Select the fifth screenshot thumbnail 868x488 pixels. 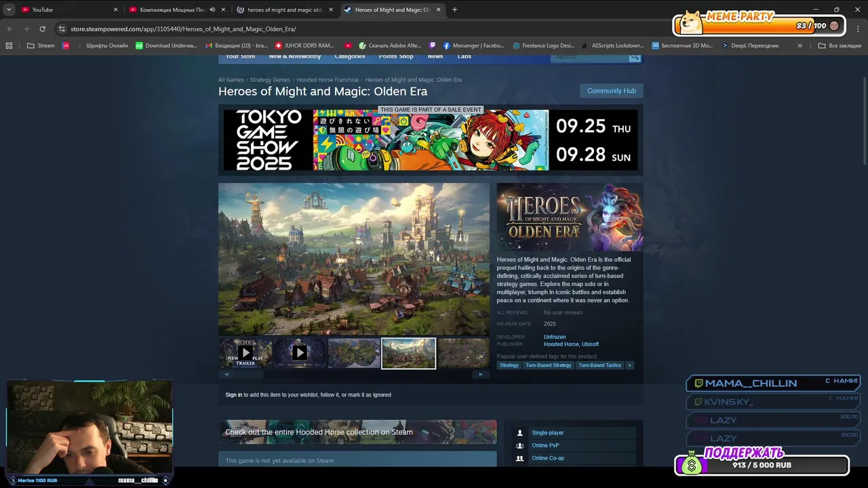[463, 353]
